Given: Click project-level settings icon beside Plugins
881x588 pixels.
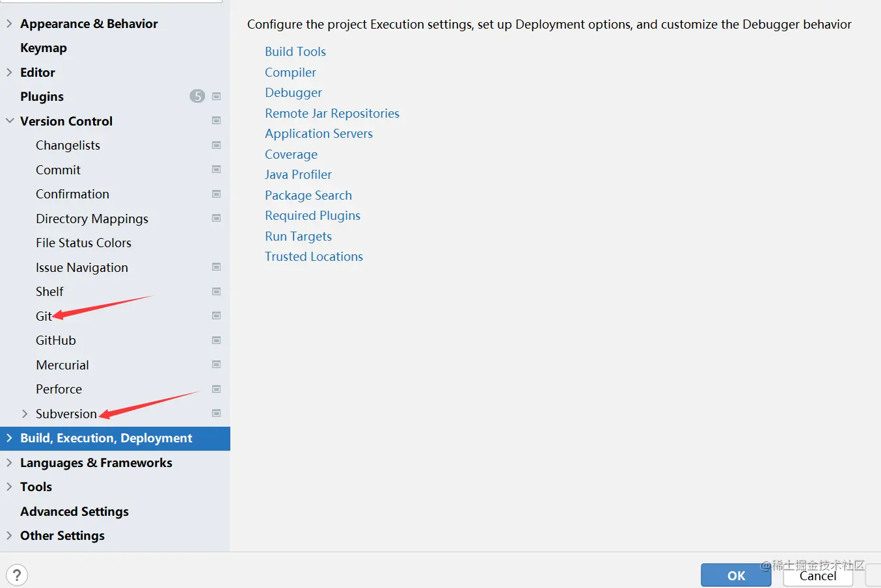Looking at the screenshot, I should 217,96.
